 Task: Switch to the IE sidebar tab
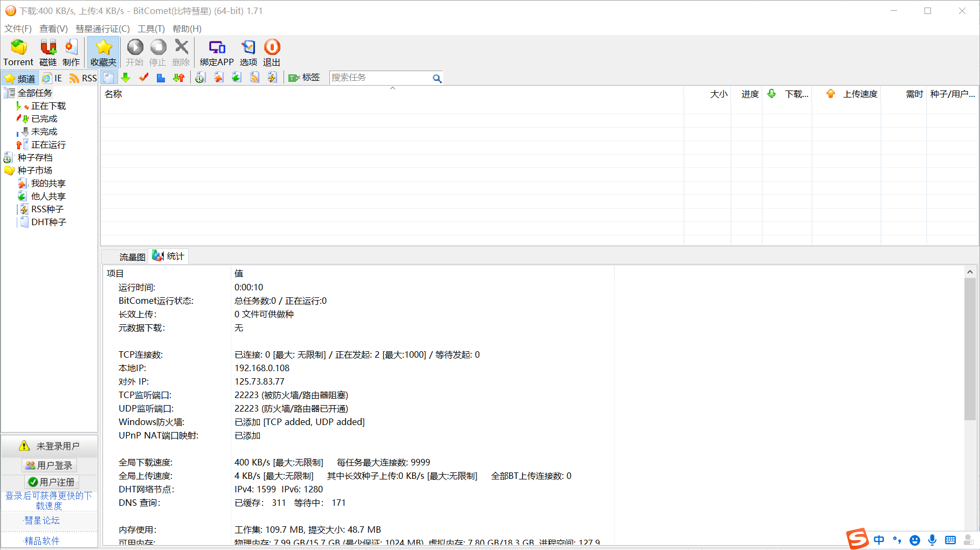[x=52, y=78]
